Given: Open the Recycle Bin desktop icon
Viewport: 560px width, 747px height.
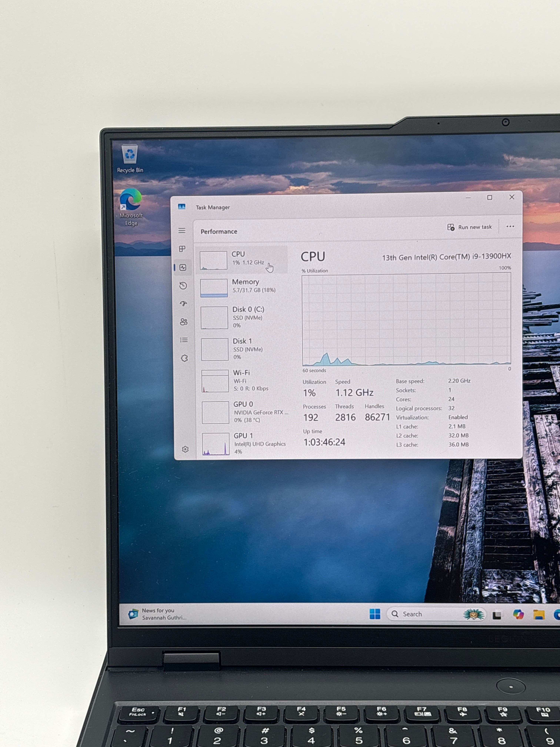Looking at the screenshot, I should tap(130, 159).
